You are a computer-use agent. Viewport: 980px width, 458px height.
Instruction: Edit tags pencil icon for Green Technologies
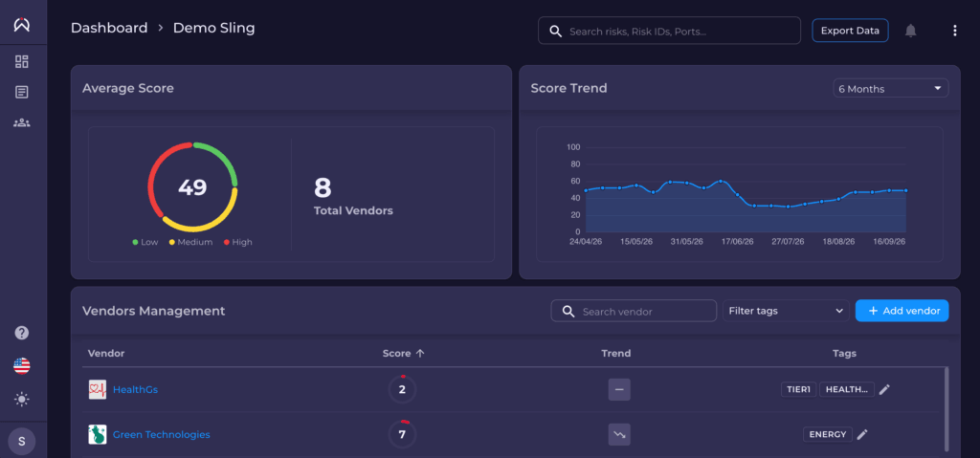(x=862, y=434)
